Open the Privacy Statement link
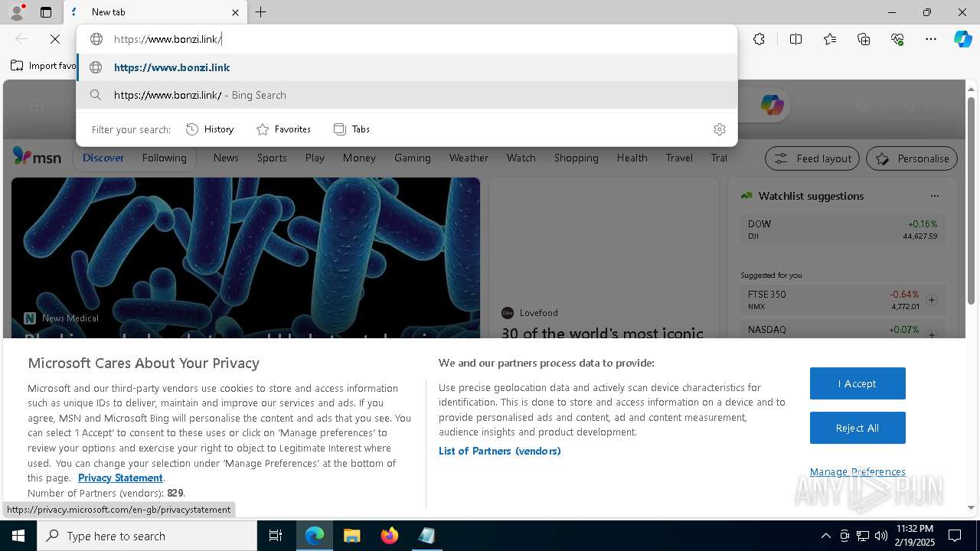Viewport: 980px width, 551px height. [120, 478]
